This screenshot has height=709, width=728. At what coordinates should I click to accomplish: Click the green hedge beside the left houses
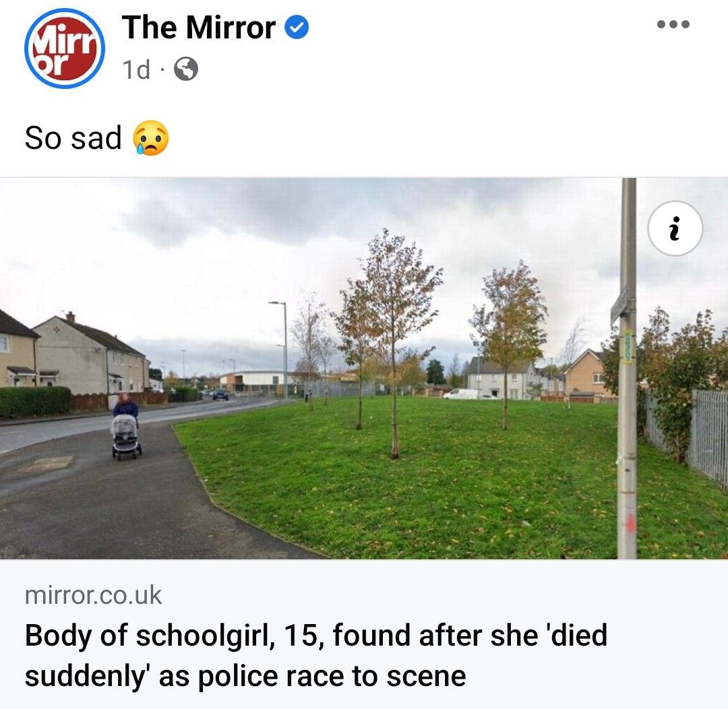[x=35, y=401]
